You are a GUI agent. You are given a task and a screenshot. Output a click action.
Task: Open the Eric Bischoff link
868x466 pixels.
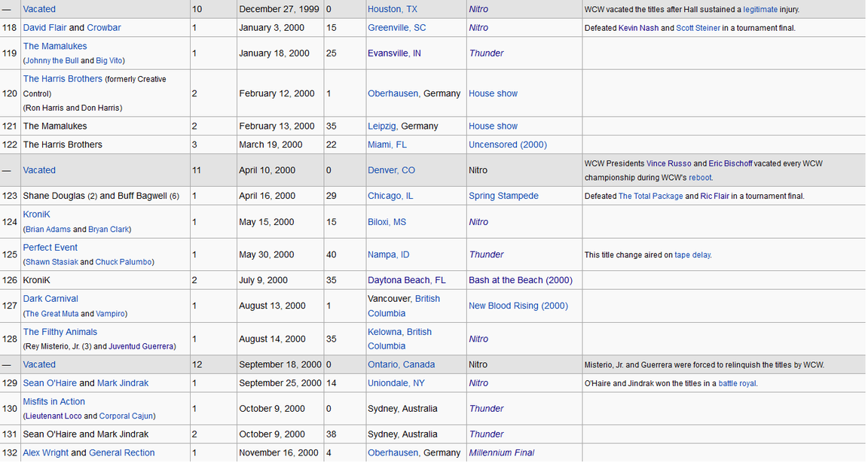(730, 163)
